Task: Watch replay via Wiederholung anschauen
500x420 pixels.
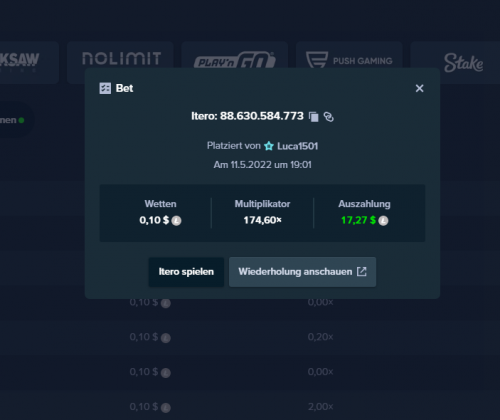Action: coord(302,272)
